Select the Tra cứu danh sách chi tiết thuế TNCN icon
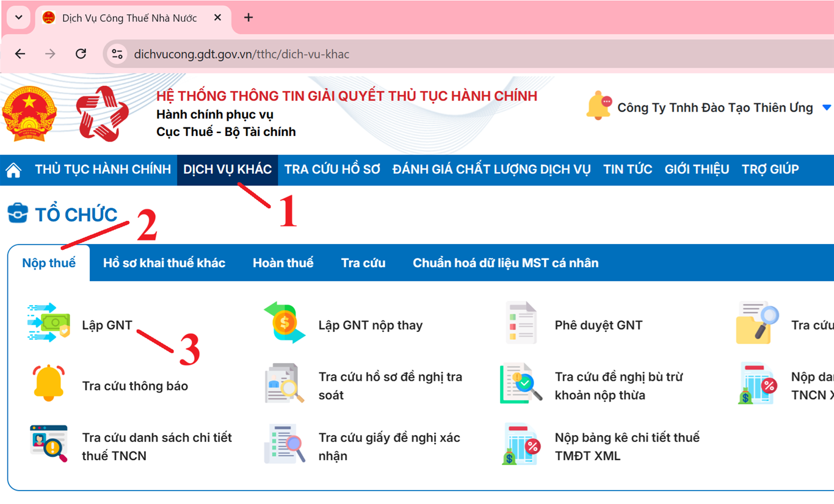The image size is (834, 504). point(49,444)
